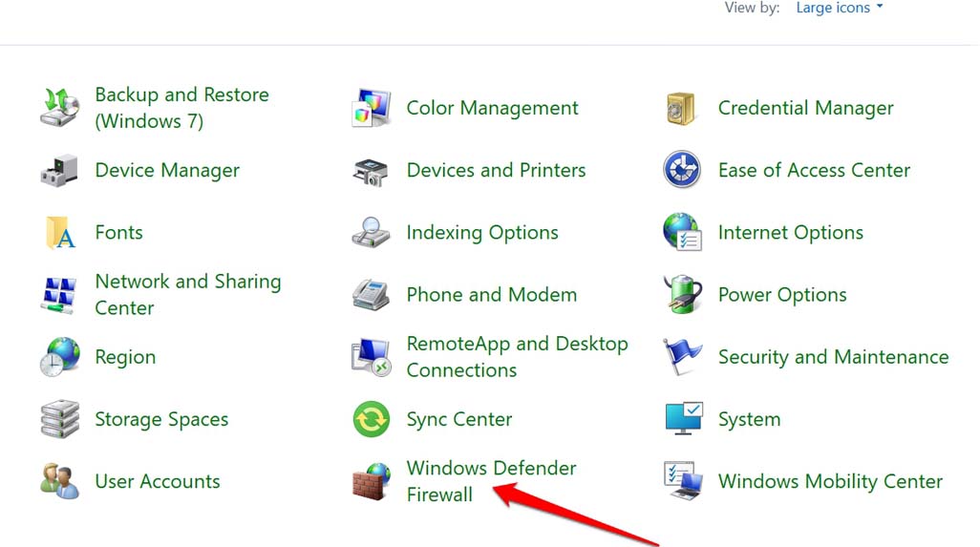Click the Ease of Access Center icon
The image size is (980, 547).
(682, 171)
